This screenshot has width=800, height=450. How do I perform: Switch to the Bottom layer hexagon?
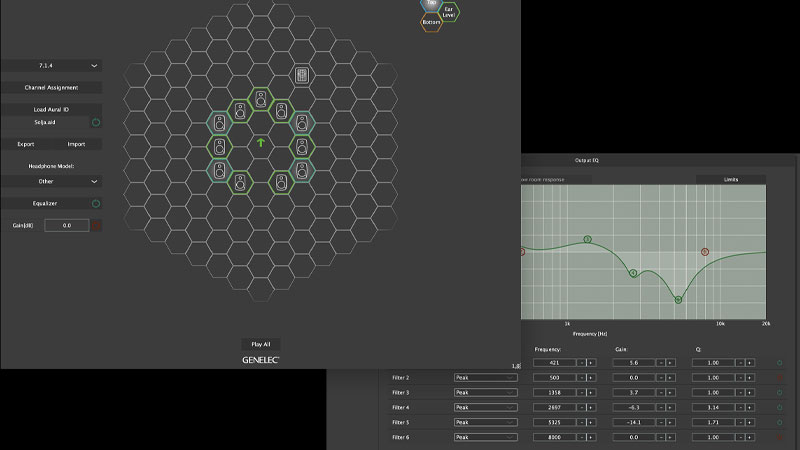431,22
